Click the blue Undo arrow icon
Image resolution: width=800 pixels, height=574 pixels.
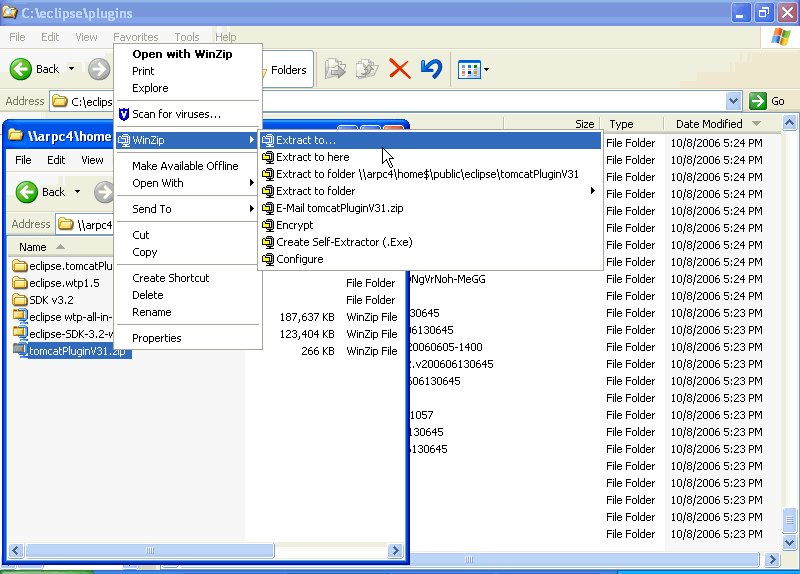[x=431, y=69]
